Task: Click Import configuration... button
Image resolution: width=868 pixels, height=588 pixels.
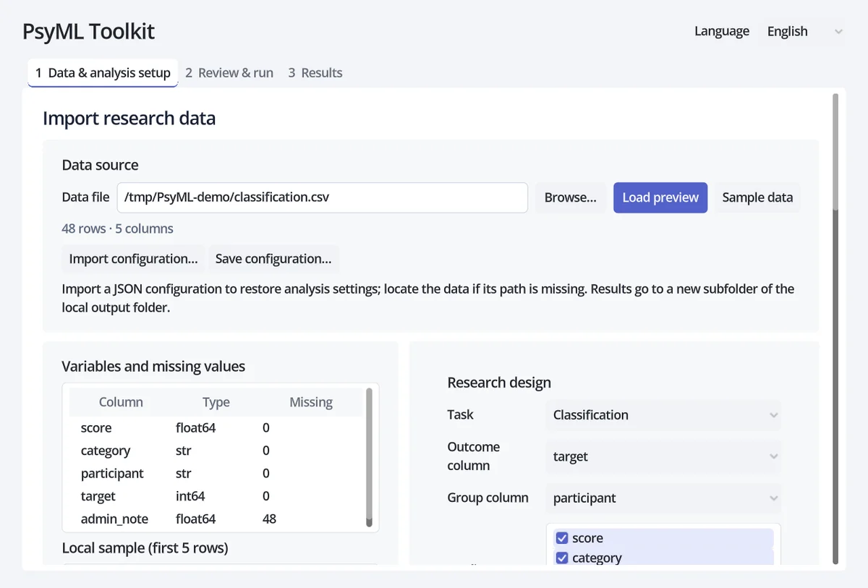Action: click(x=133, y=259)
